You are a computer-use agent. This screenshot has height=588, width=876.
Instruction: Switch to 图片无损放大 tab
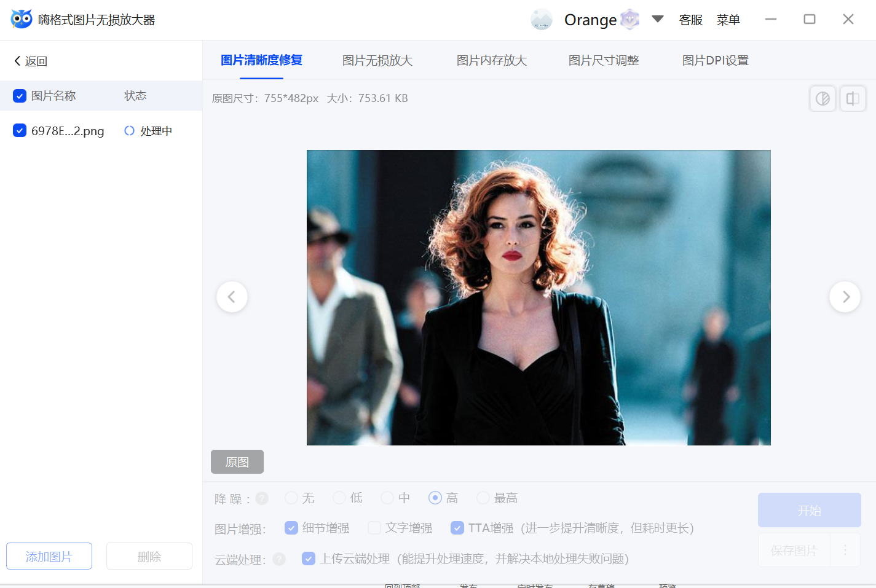pyautogui.click(x=377, y=60)
